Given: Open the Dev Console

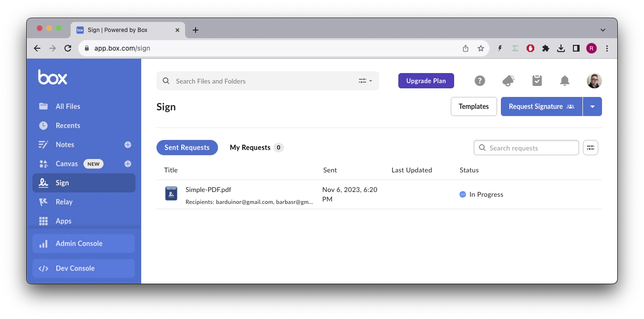Looking at the screenshot, I should coord(84,268).
